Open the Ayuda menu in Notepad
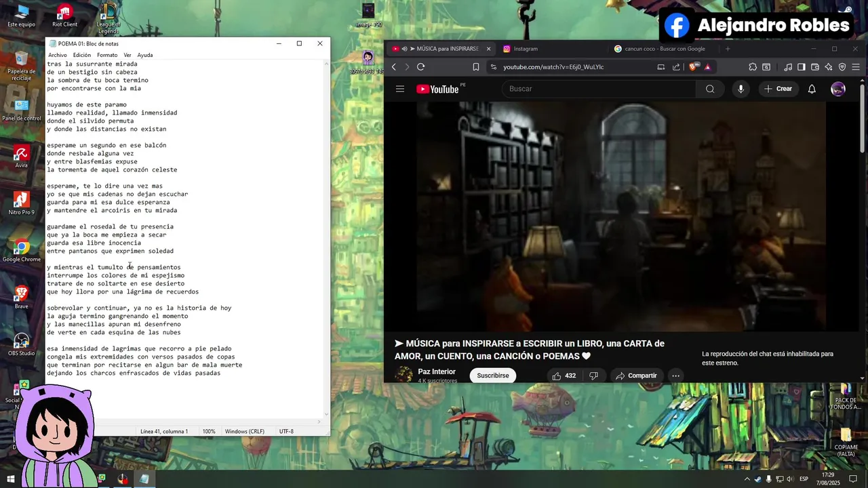The image size is (868, 488). [145, 55]
